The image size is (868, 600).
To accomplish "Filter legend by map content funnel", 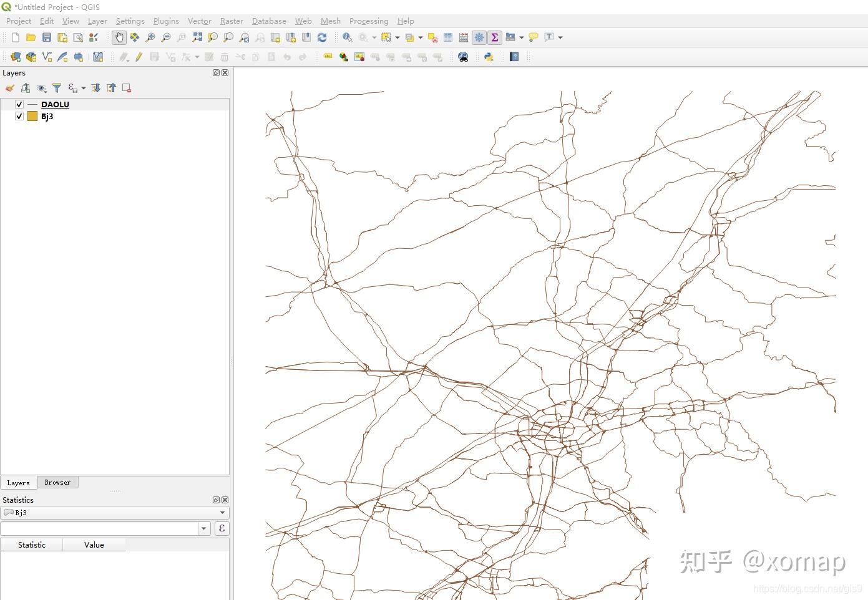I will tap(57, 88).
